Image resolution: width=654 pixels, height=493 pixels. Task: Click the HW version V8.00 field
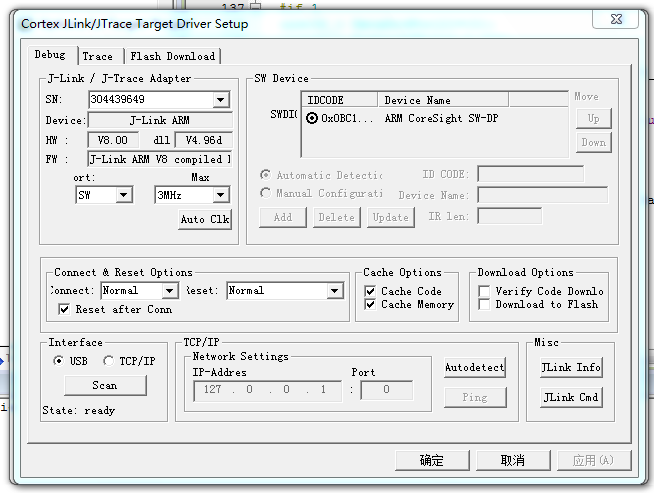[113, 140]
